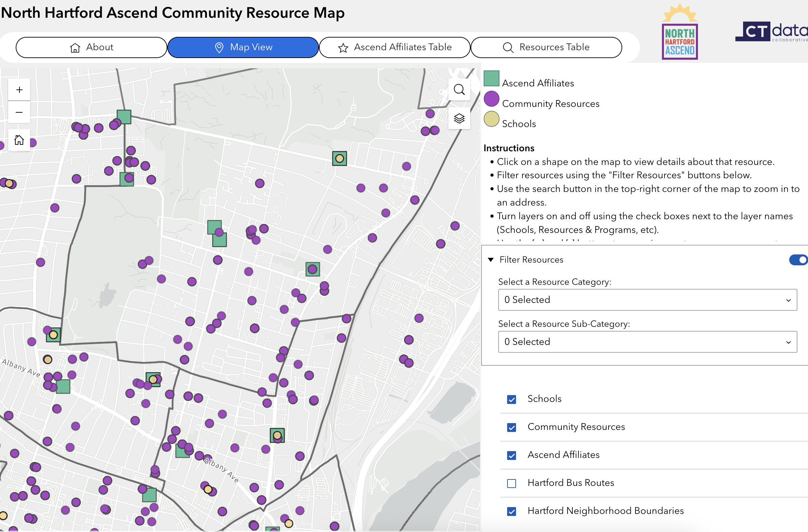This screenshot has height=532, width=808.
Task: Select the Map View button
Action: (243, 47)
